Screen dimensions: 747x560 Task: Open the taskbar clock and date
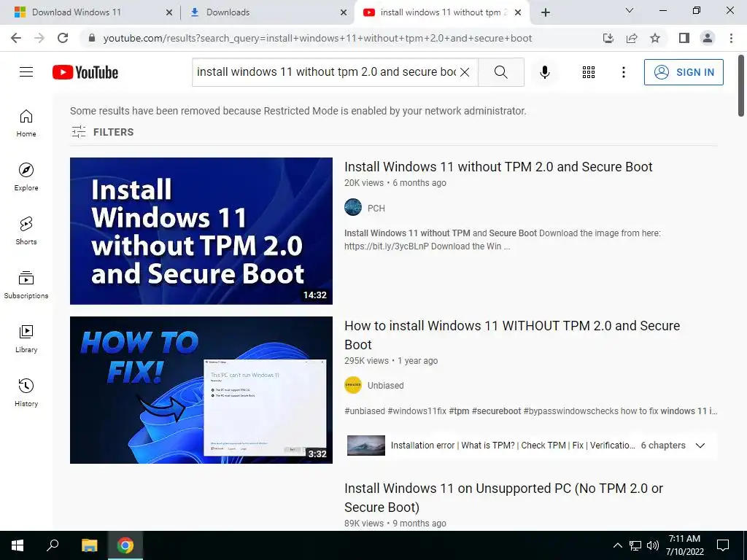tap(684, 545)
